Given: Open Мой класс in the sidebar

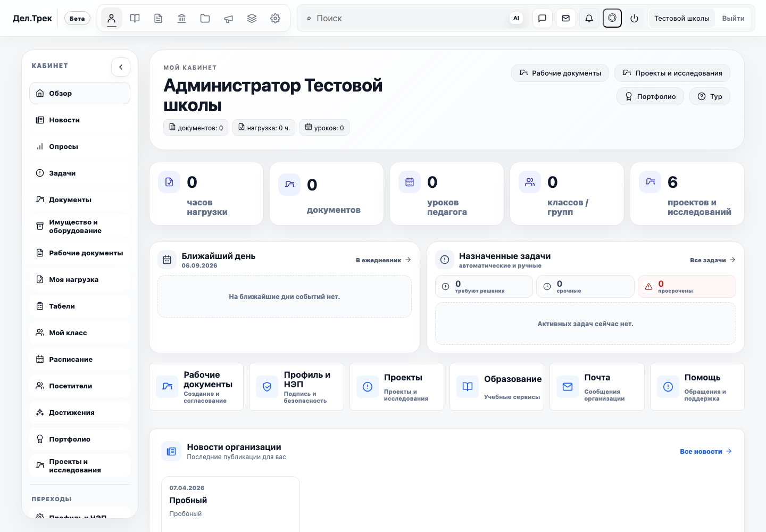Looking at the screenshot, I should (80, 332).
